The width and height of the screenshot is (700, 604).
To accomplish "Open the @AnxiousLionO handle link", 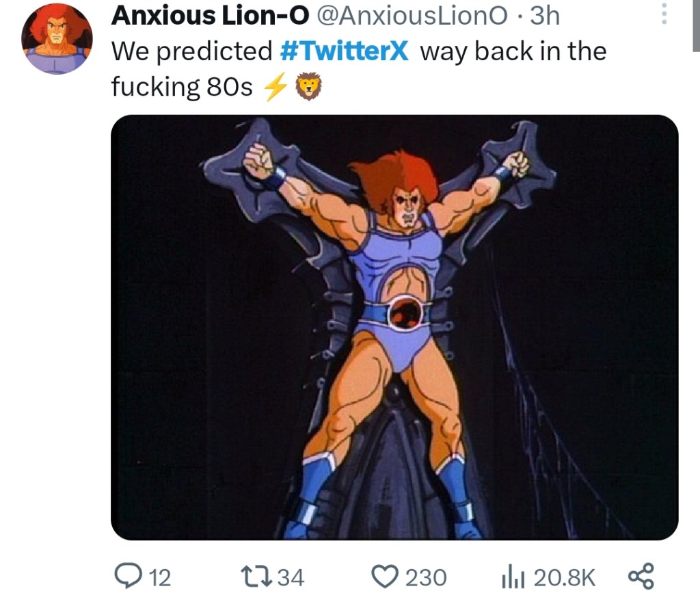I will pos(413,16).
